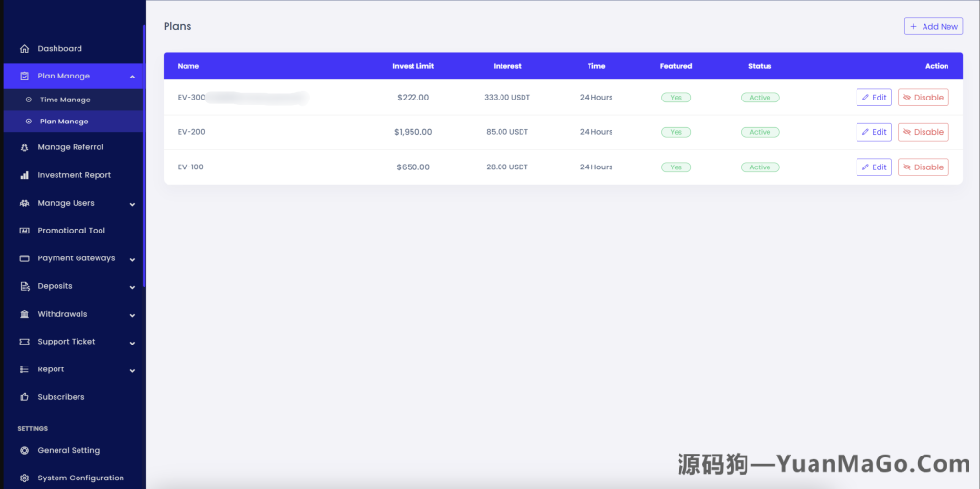This screenshot has width=980, height=489.
Task: Click the Status column header
Action: (760, 66)
